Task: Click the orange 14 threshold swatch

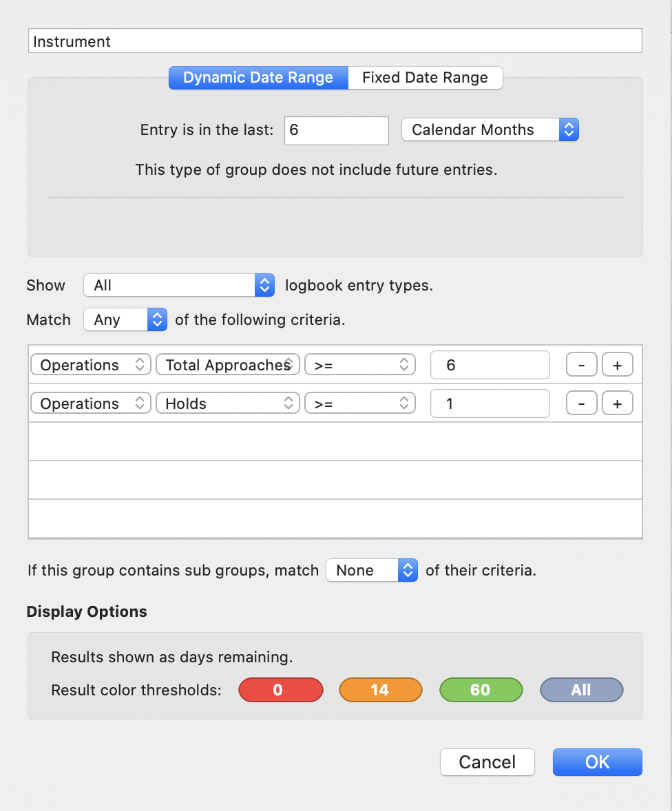Action: 381,690
